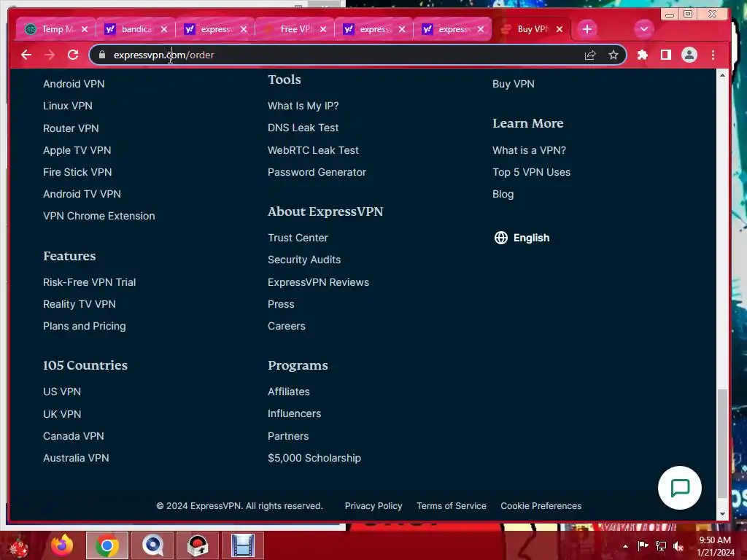Close the Free VPN tab
Viewport: 747px width, 560px height.
[x=323, y=29]
